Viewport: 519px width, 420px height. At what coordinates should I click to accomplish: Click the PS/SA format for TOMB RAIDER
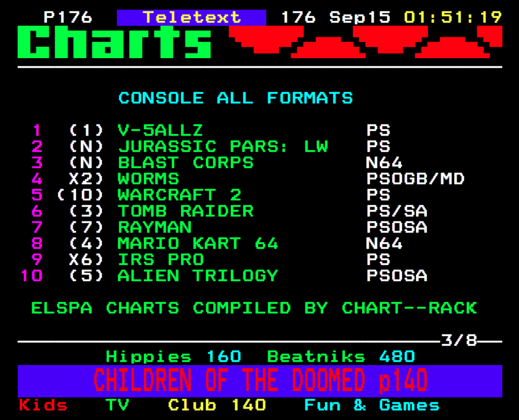point(397,211)
